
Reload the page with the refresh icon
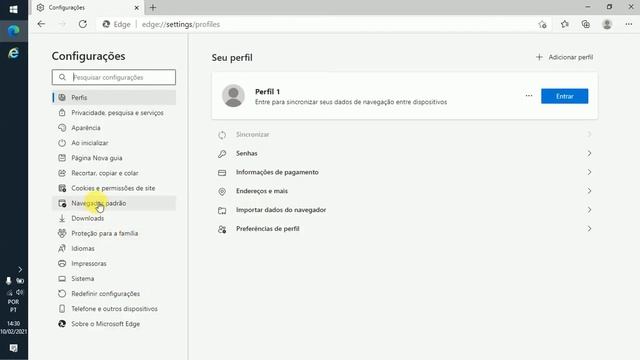click(83, 24)
